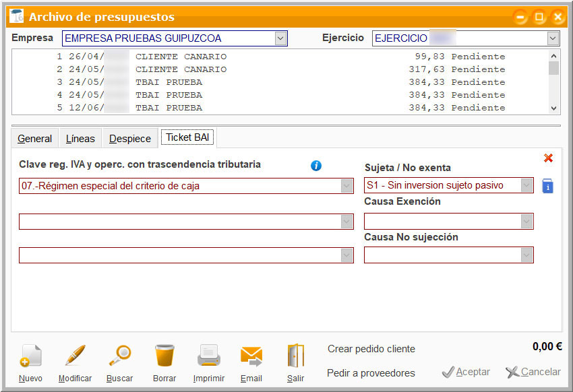
Task: Click the scrollbar thumb of the budget list
Action: 553,68
